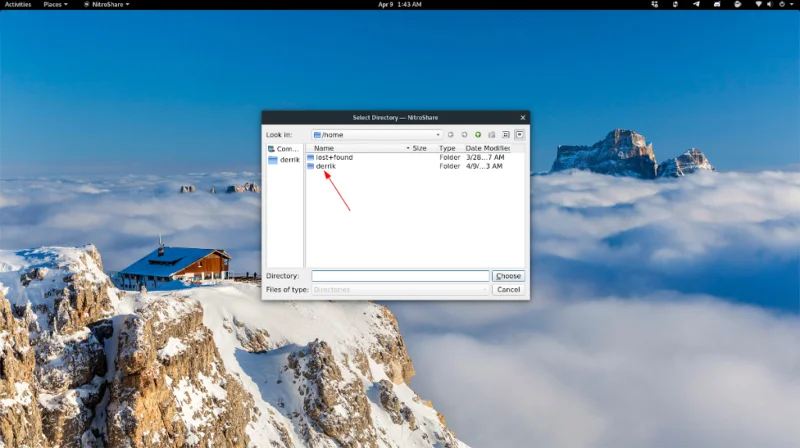800x448 pixels.
Task: Open NitroShare app menu in top bar
Action: coord(107,4)
